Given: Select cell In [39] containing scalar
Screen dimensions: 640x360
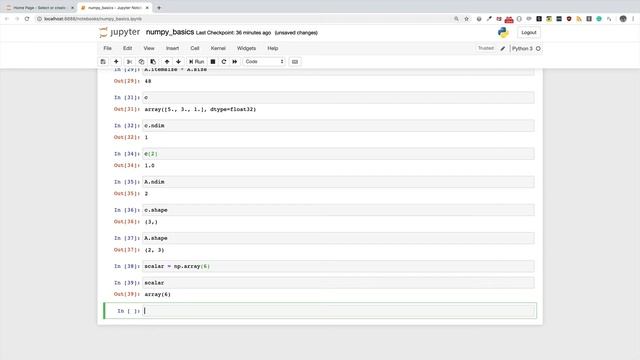Looking at the screenshot, I should click(338, 282).
